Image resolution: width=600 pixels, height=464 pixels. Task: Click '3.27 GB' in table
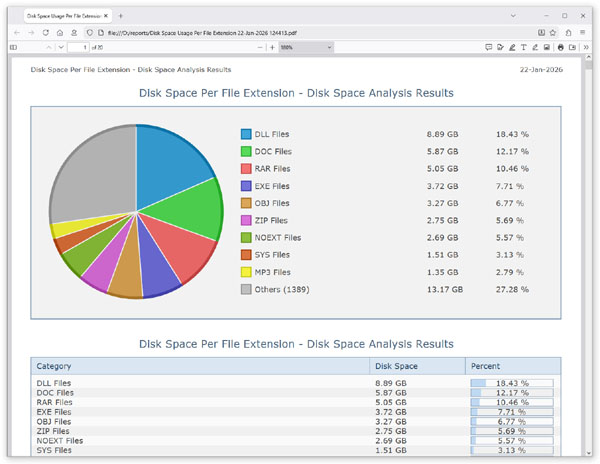(391, 422)
